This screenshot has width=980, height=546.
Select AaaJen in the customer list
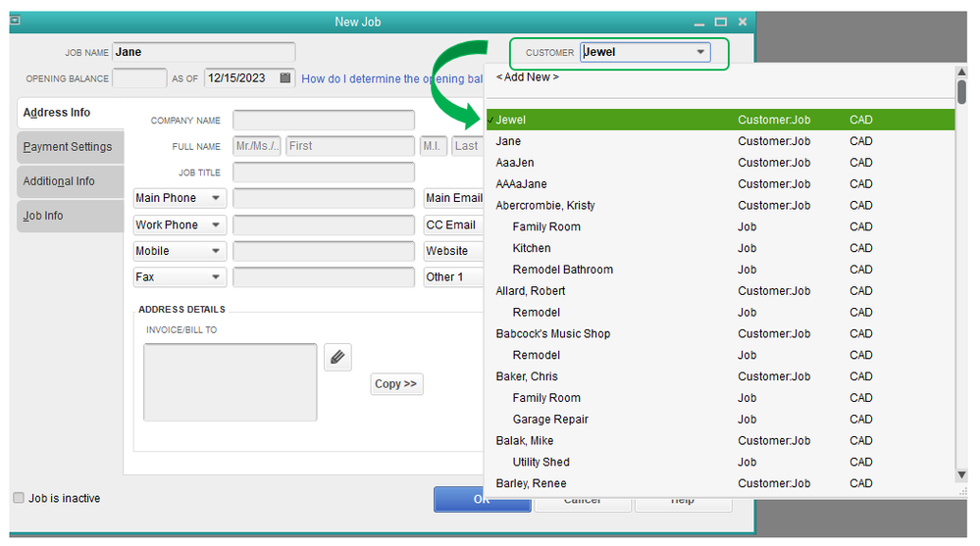pyautogui.click(x=721, y=163)
